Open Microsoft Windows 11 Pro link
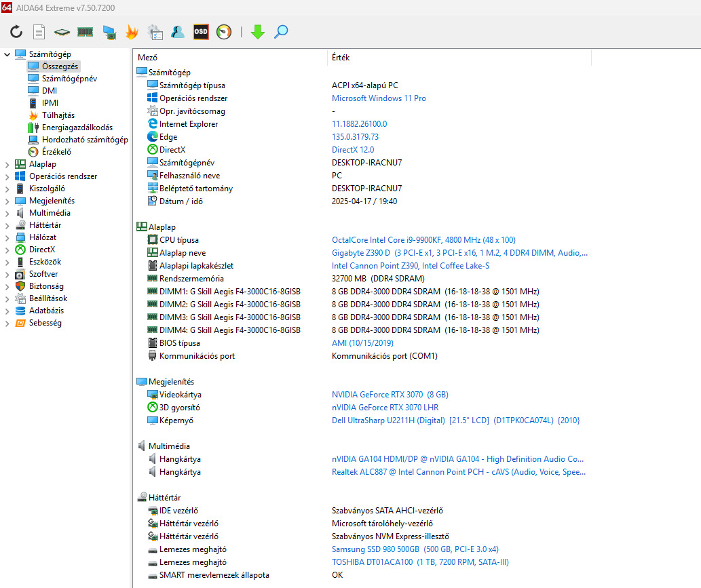701x588 pixels. [x=379, y=98]
